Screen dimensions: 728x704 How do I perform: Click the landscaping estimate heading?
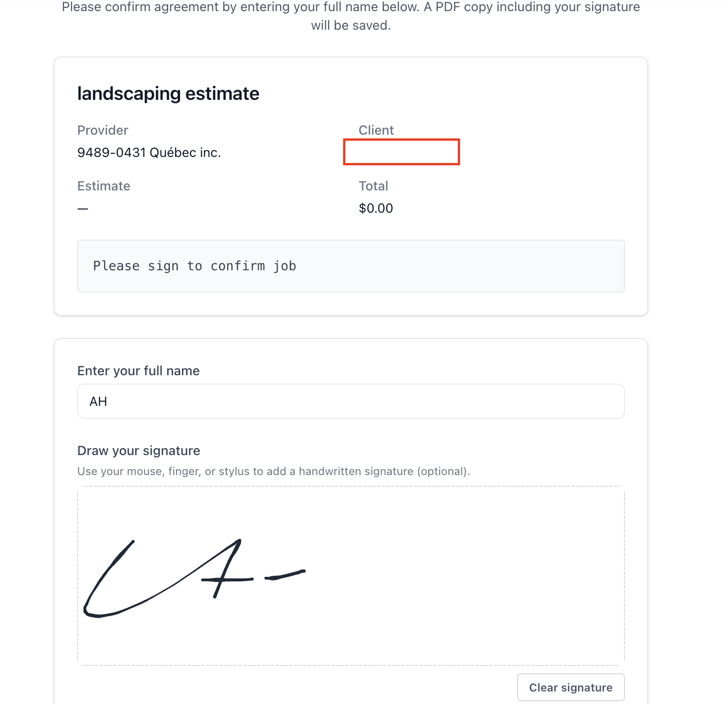point(169,93)
